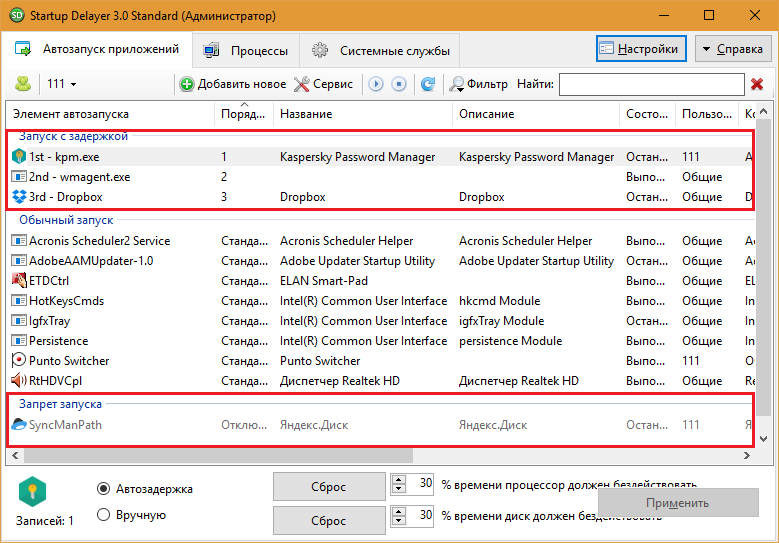This screenshot has width=779, height=543.
Task: Select the Автозадержка radio option
Action: coord(103,489)
